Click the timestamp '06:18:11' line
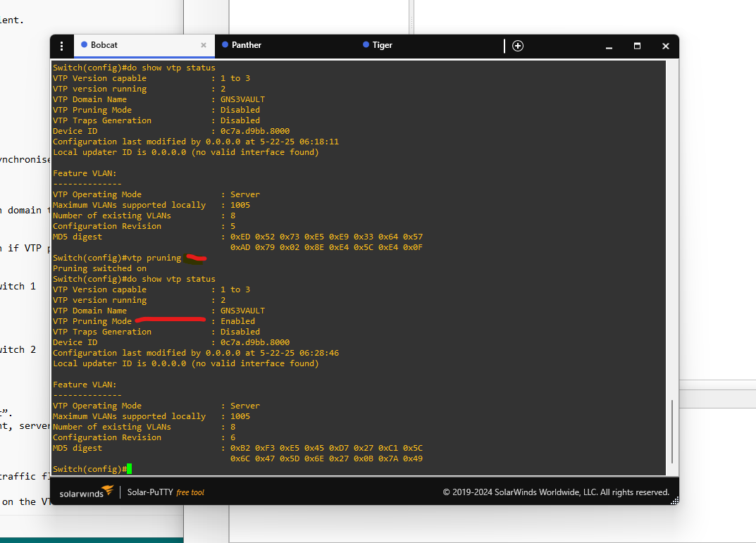Image resolution: width=756 pixels, height=543 pixels. click(196, 142)
